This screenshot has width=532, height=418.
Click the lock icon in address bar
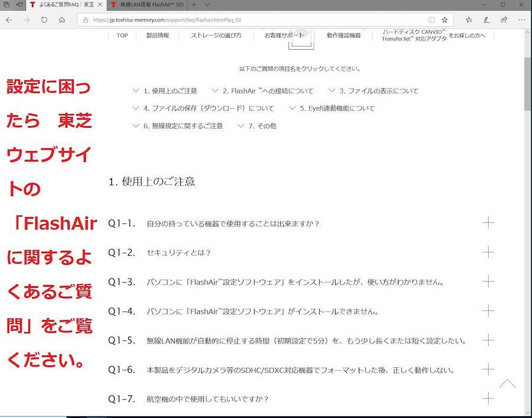pos(86,20)
